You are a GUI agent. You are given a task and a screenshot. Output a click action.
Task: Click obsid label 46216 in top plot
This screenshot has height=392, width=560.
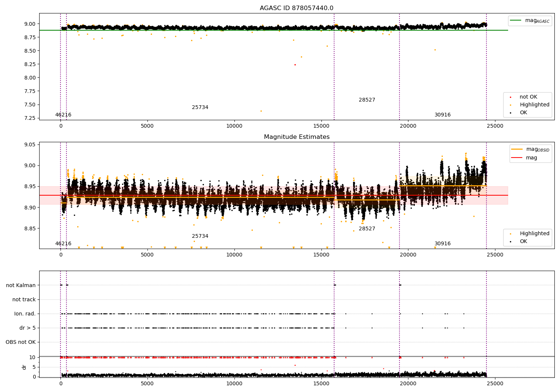[x=63, y=115]
